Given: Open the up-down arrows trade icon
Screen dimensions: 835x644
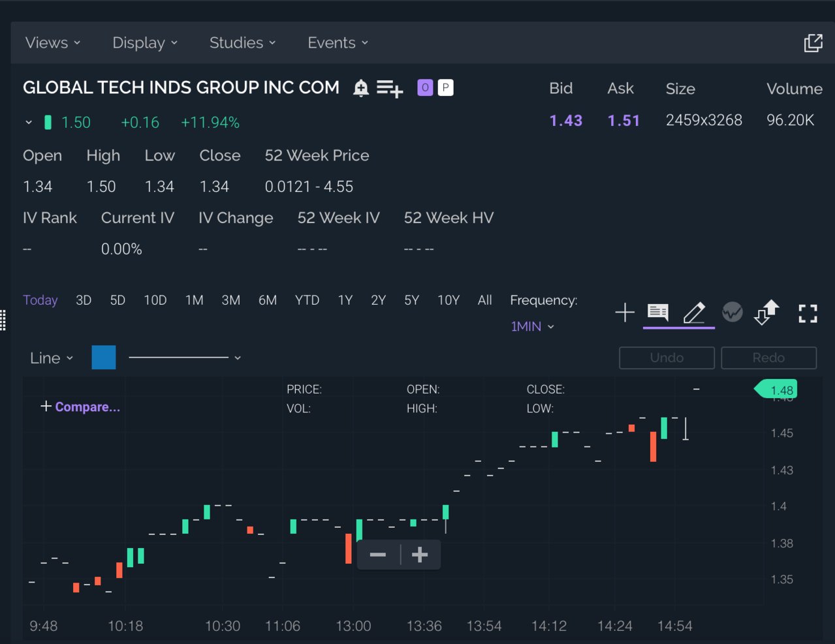Looking at the screenshot, I should 767,312.
